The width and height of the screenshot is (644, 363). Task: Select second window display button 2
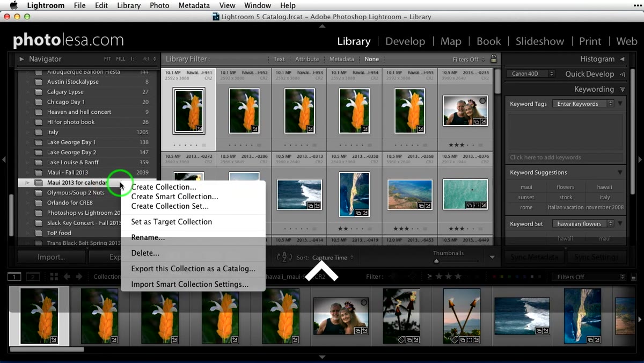33,277
